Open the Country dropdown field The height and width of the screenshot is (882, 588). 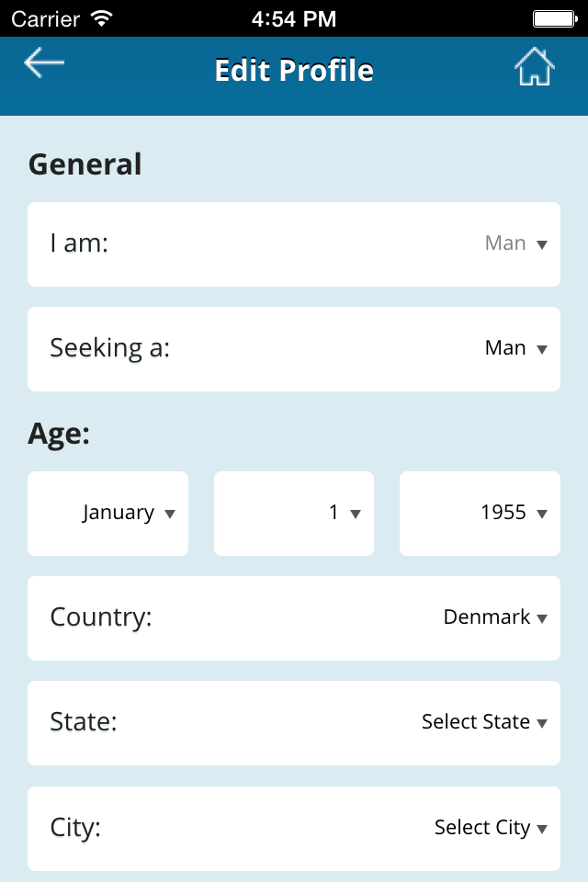point(294,618)
